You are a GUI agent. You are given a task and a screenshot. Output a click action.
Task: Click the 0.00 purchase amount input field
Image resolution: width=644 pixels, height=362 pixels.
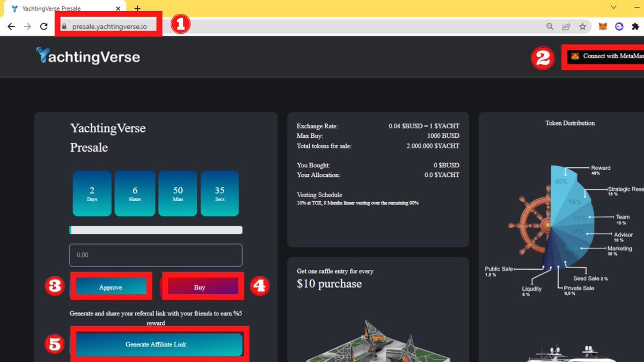point(156,255)
